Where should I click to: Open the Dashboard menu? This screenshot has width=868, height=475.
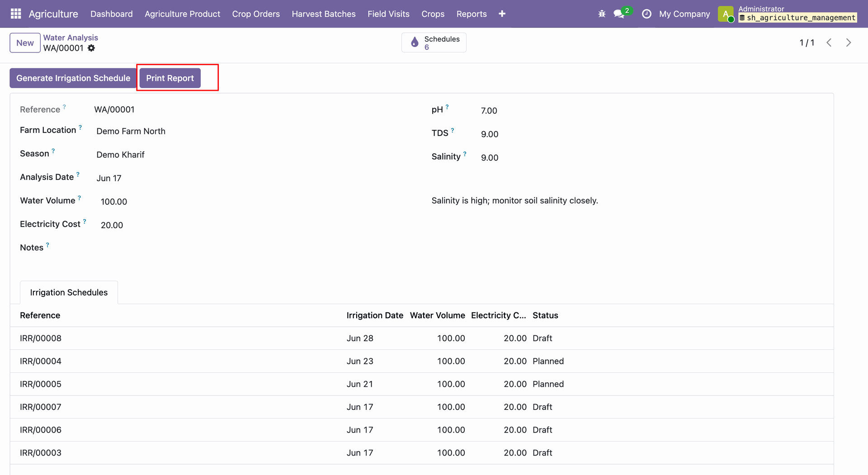click(x=112, y=14)
